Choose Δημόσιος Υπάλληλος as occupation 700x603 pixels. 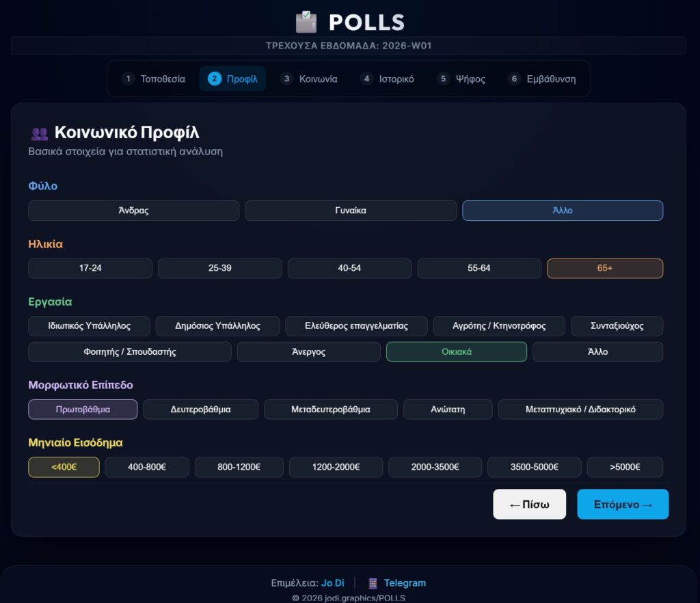tap(217, 326)
